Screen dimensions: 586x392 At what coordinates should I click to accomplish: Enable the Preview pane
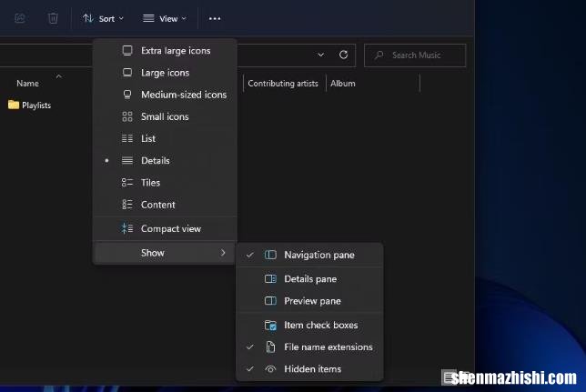pos(309,301)
